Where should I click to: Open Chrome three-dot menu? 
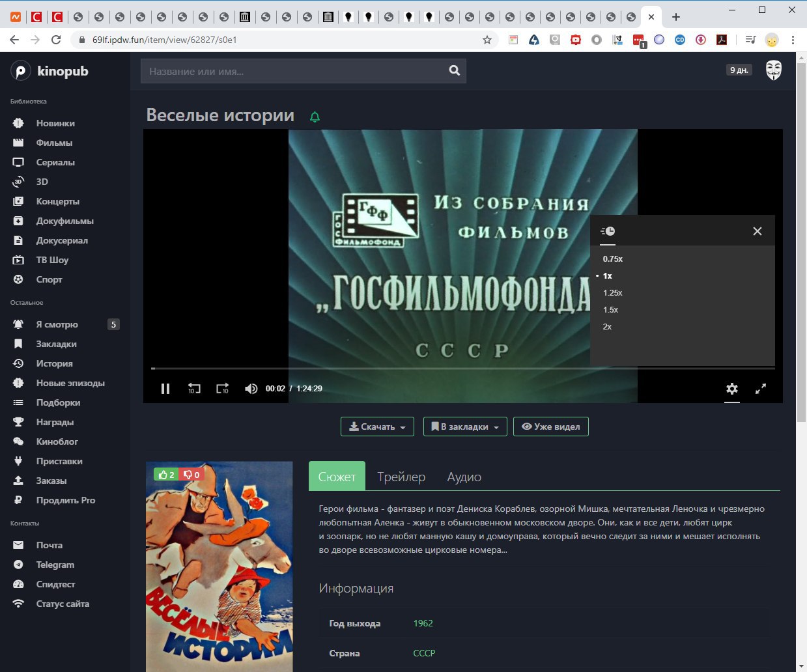click(793, 40)
